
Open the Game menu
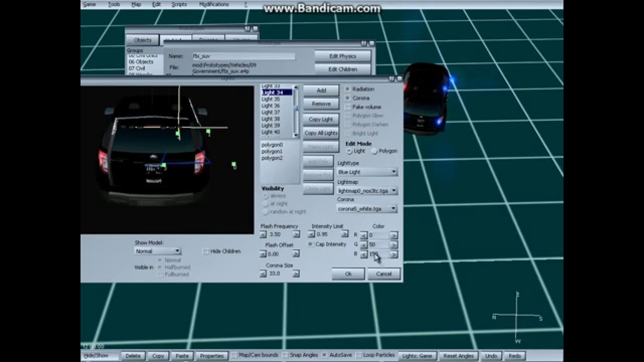coord(89,4)
